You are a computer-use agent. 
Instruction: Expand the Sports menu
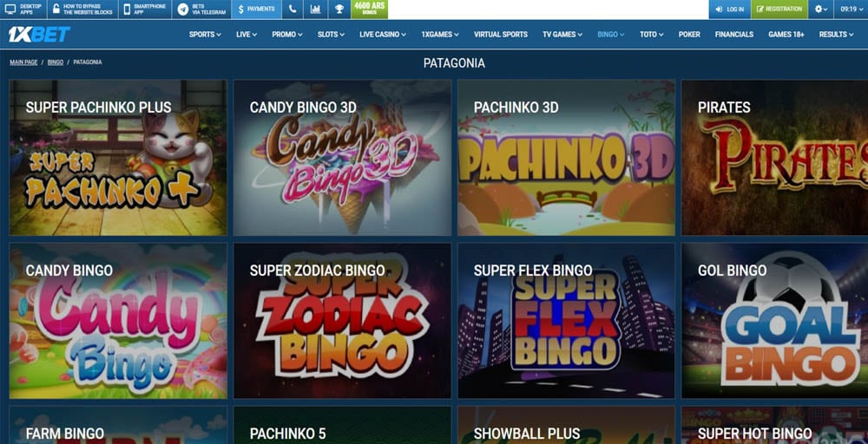[x=205, y=35]
